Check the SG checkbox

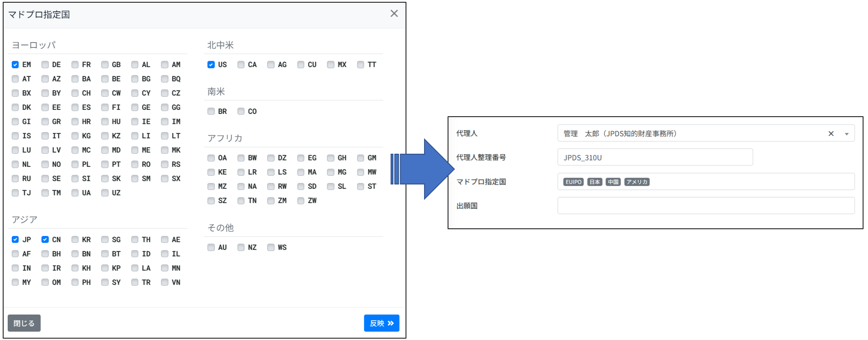click(105, 240)
